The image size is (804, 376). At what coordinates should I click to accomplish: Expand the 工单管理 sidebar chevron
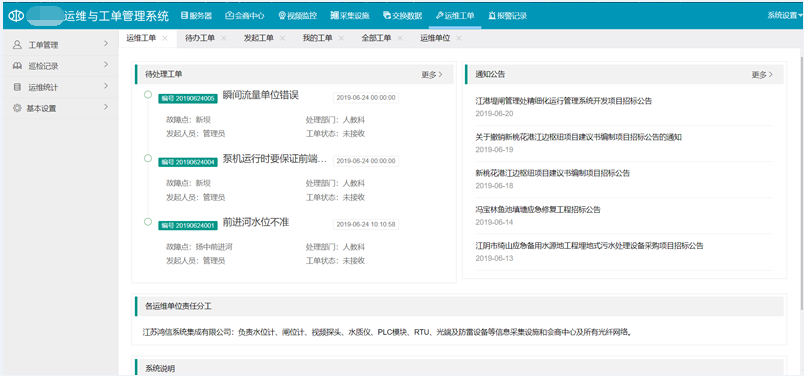coord(106,44)
